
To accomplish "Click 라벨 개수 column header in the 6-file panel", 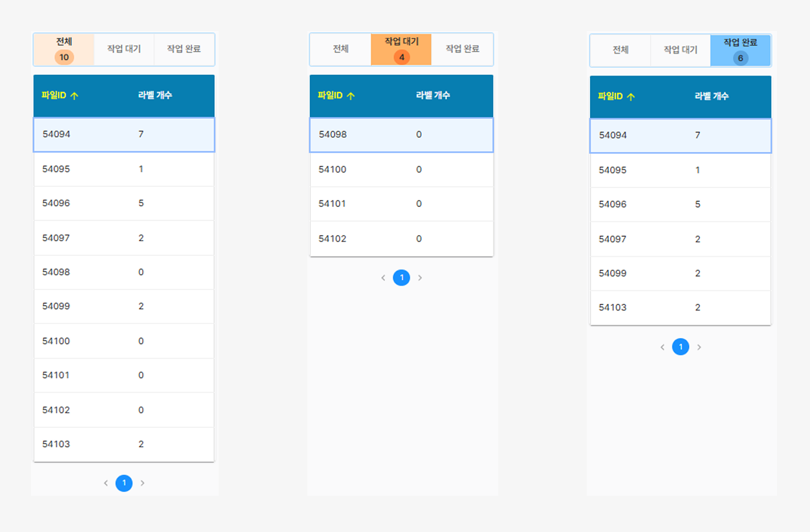I will [x=712, y=96].
